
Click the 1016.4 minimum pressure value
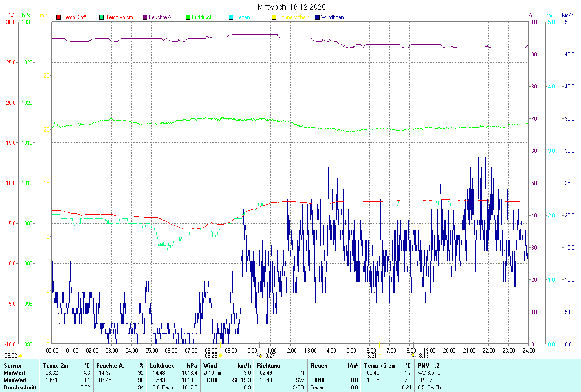click(x=190, y=373)
